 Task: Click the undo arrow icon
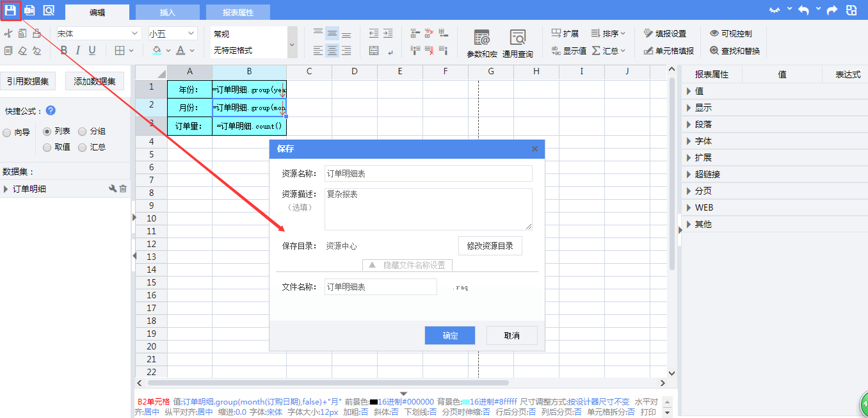803,10
